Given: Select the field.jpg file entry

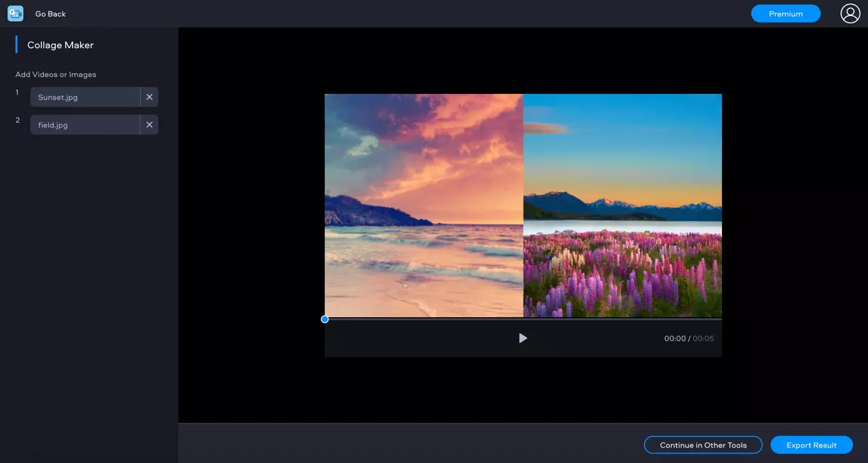Looking at the screenshot, I should [85, 125].
